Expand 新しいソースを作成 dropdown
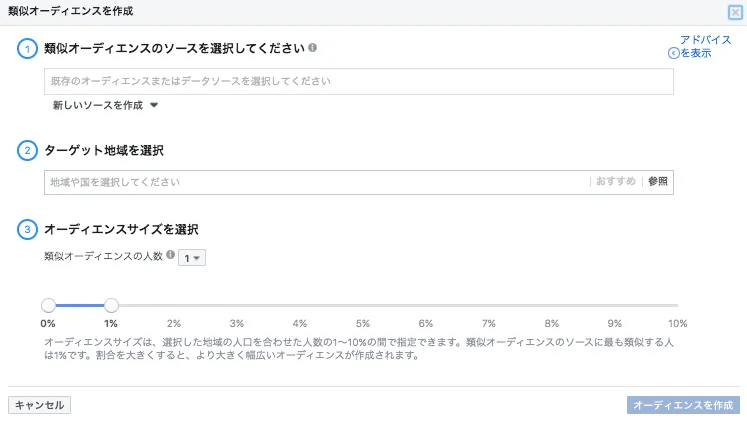Image resolution: width=747 pixels, height=422 pixels. click(x=105, y=105)
